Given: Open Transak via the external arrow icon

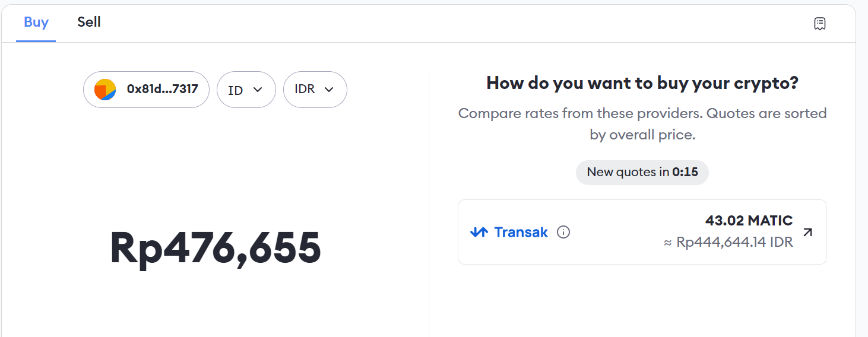Looking at the screenshot, I should (807, 232).
